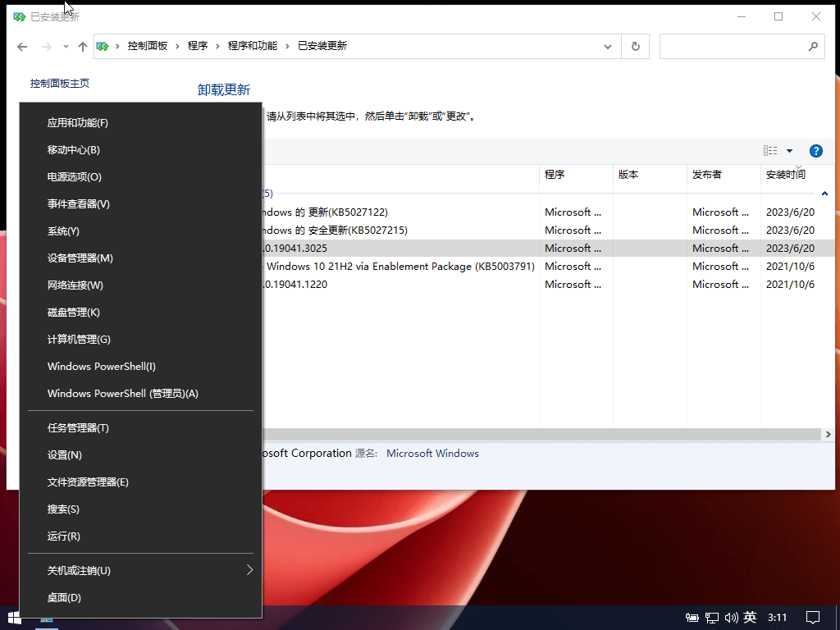Open the view options dropdown arrow
Screen dimensions: 840x630
(x=789, y=151)
